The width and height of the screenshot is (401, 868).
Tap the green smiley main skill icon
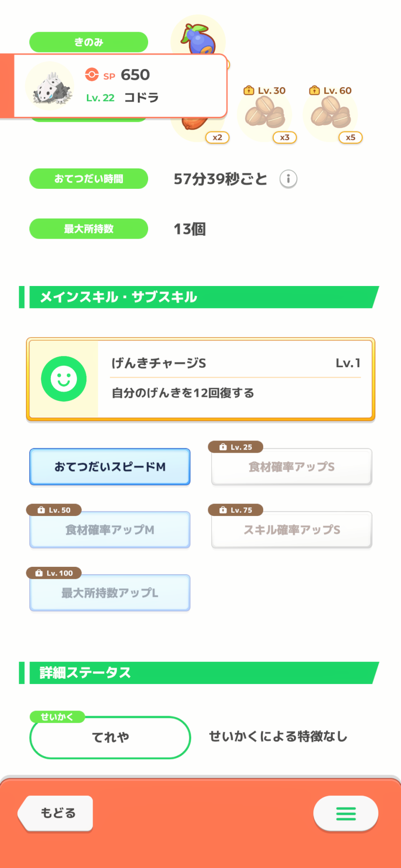point(64,379)
